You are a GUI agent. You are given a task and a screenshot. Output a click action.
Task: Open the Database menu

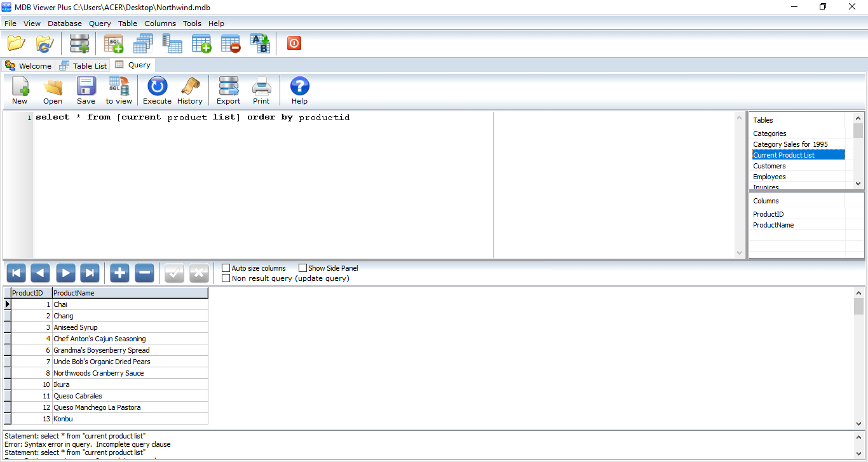pos(65,24)
